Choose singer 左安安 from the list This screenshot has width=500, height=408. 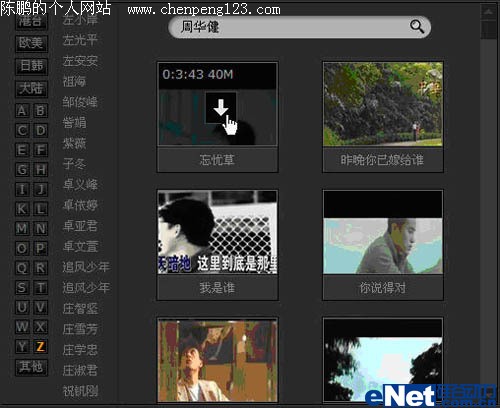point(80,61)
